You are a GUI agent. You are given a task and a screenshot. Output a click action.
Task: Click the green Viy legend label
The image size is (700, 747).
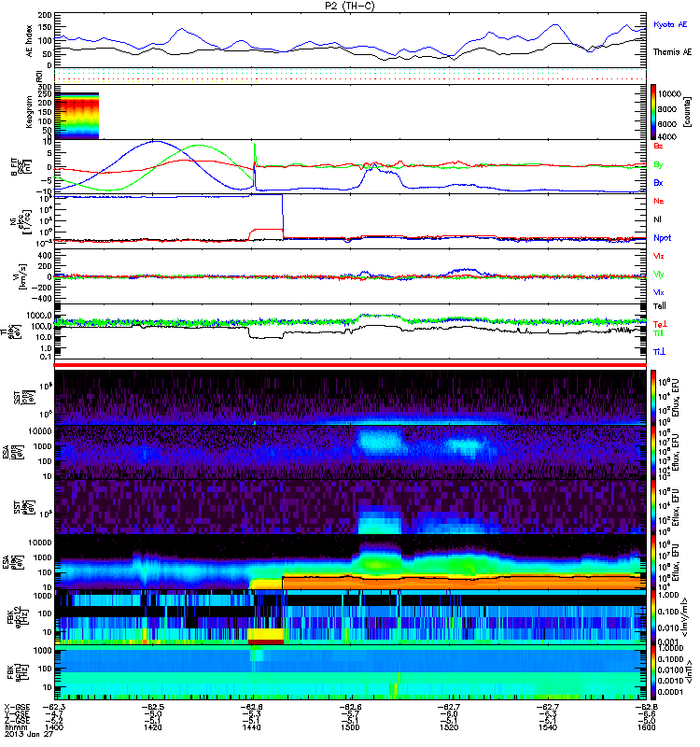click(659, 275)
